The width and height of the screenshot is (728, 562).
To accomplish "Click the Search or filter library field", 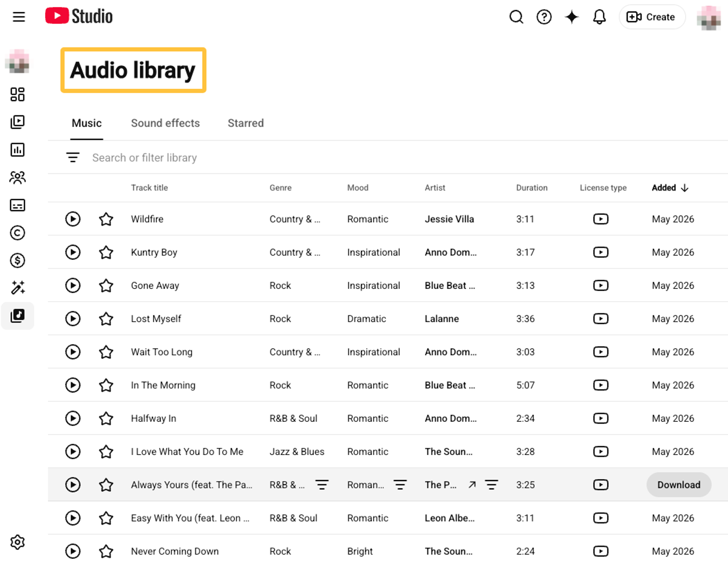I will click(x=145, y=157).
